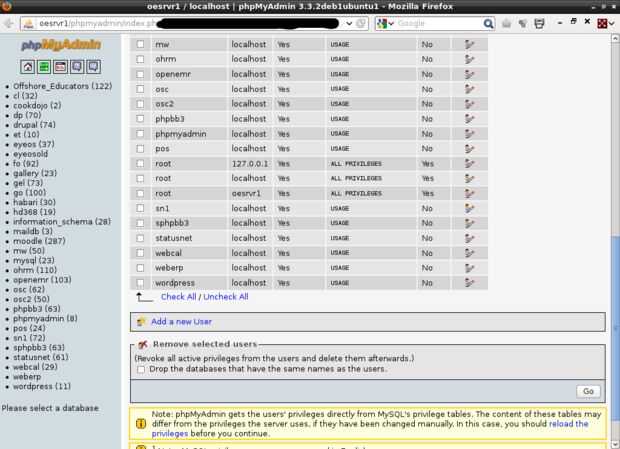Enable Drop the databases with same names
Viewport: 620px width, 449px height.
point(141,369)
